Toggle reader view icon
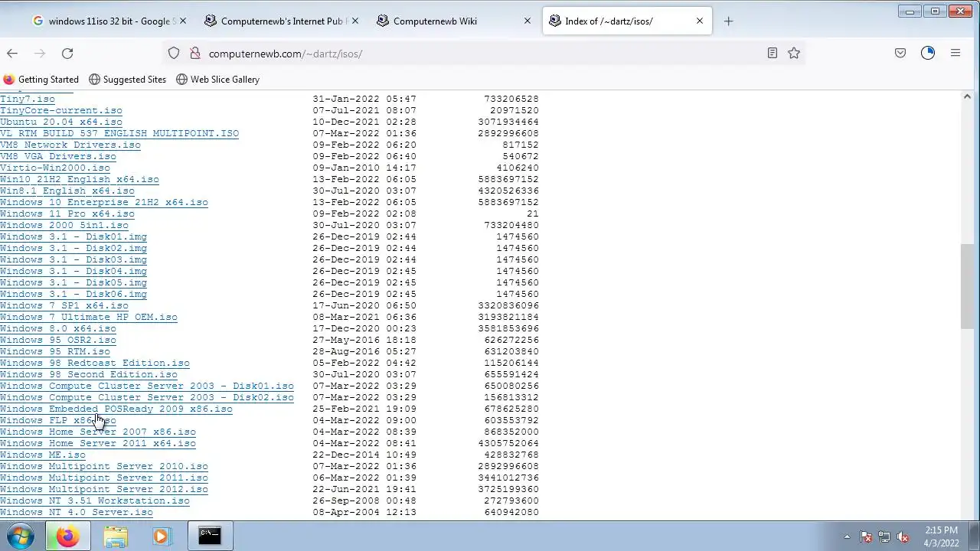 773,53
